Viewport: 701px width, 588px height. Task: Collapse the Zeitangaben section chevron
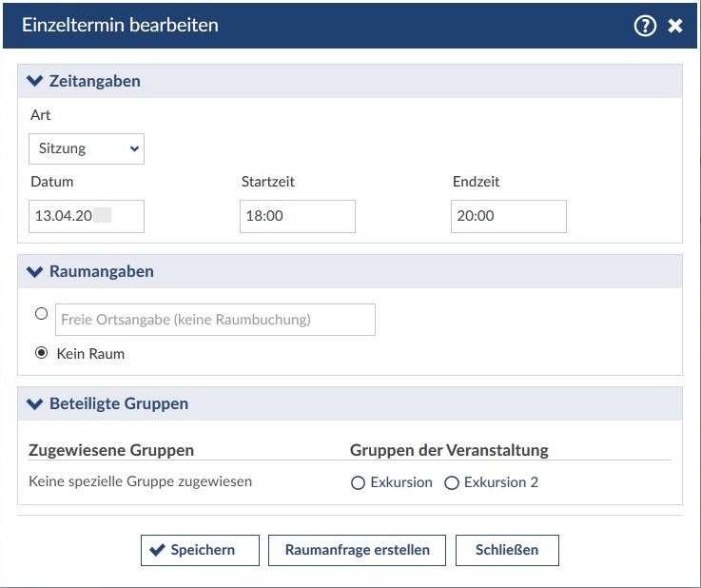pyautogui.click(x=36, y=81)
